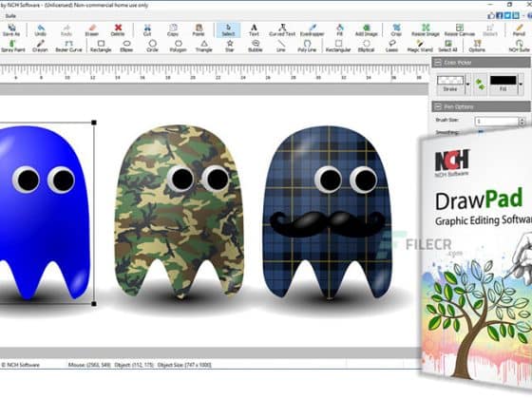The width and height of the screenshot is (532, 399).
Task: Select the Ellipse shape tool
Action: click(126, 46)
